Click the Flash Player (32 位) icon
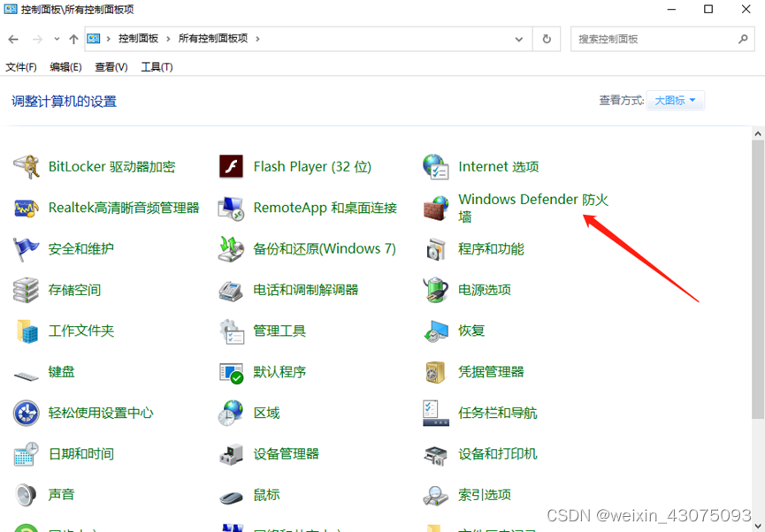This screenshot has height=532, width=765. click(x=231, y=167)
